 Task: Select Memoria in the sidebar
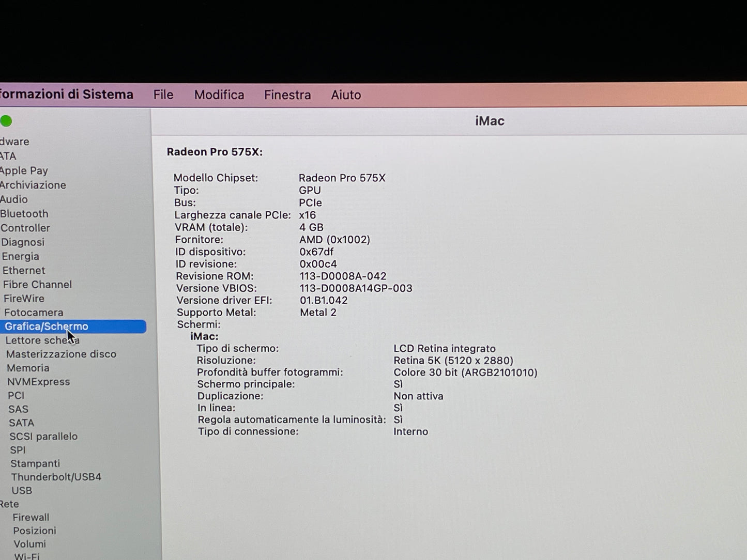tap(28, 368)
